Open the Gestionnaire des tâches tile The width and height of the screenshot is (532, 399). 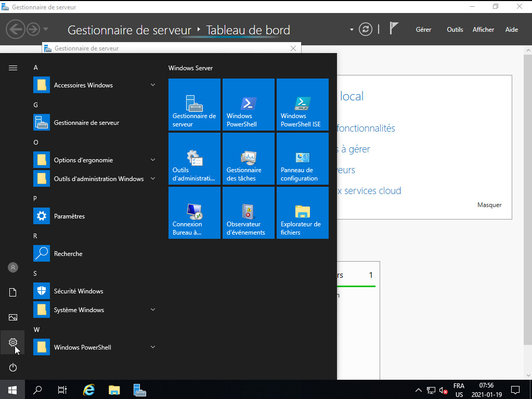(x=248, y=159)
